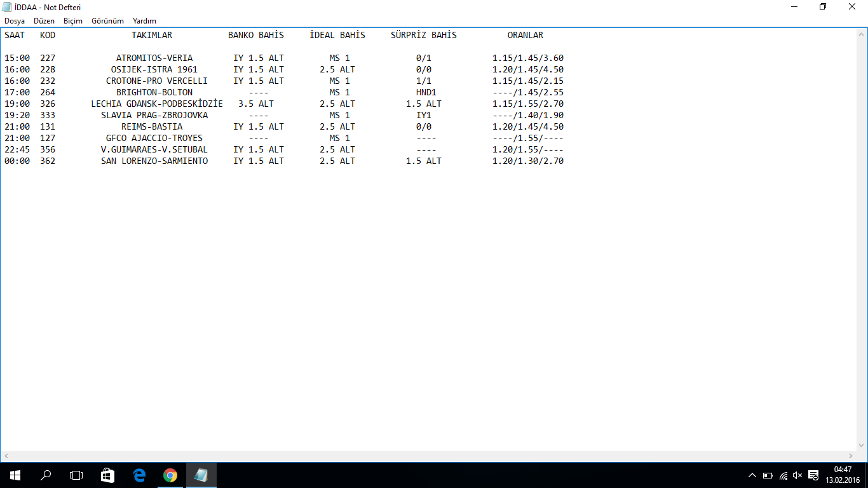Click the İDEAL BAHİS header text
Image resolution: width=868 pixels, height=488 pixels.
[337, 35]
